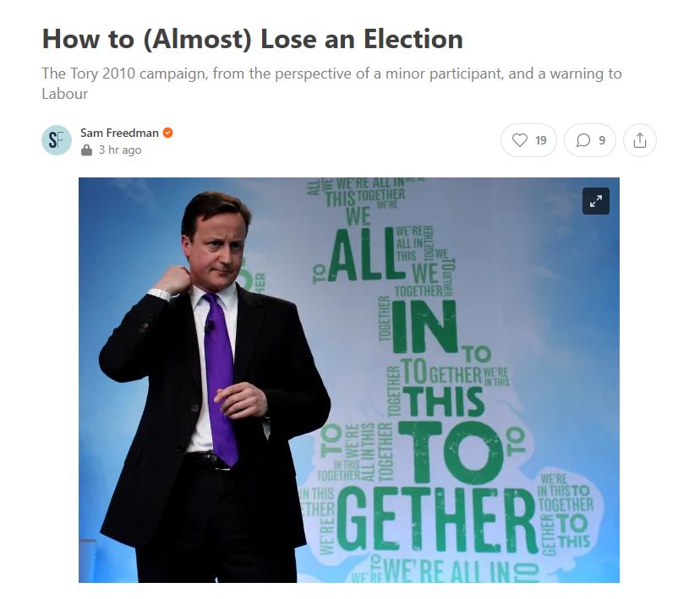Expand the header photo to fullscreen

coord(596,201)
